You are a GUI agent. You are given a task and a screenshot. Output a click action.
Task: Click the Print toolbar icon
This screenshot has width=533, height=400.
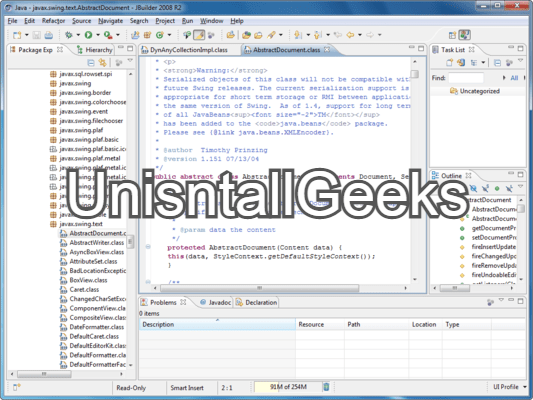49,35
